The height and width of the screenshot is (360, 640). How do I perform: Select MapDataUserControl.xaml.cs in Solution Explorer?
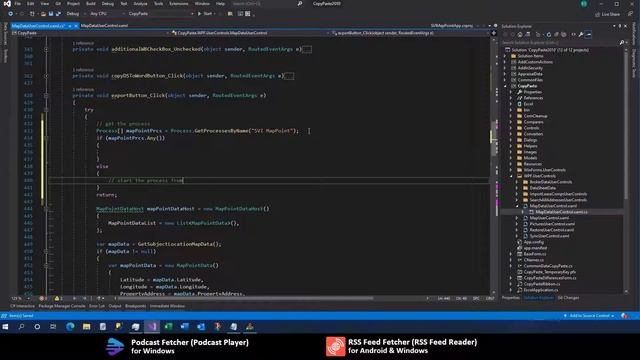pyautogui.click(x=562, y=212)
